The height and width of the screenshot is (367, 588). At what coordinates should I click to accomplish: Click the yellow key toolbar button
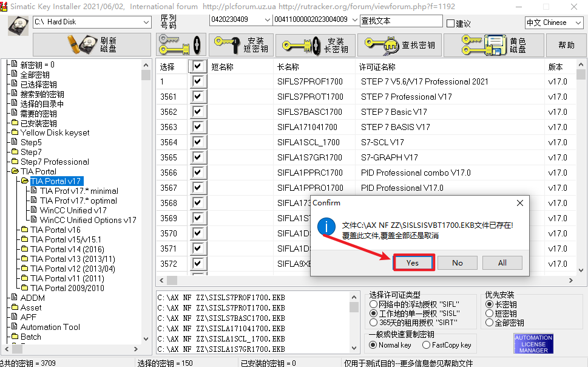[181, 45]
